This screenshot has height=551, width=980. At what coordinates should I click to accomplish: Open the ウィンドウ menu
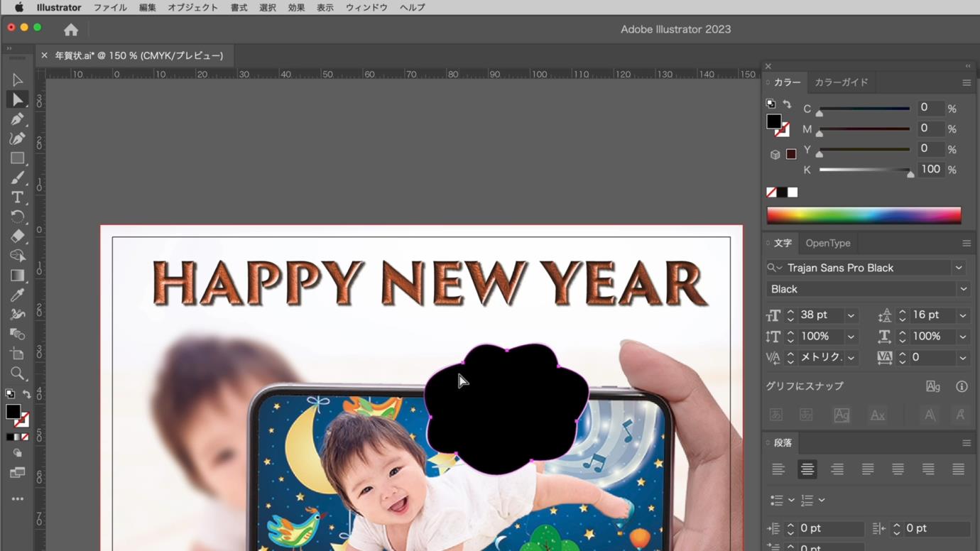coord(366,8)
